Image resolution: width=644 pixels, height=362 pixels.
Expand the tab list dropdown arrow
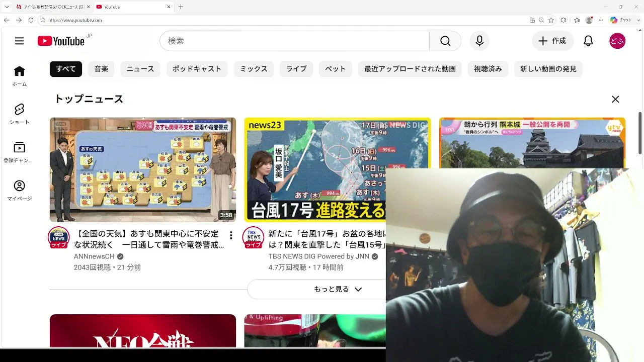7,7
